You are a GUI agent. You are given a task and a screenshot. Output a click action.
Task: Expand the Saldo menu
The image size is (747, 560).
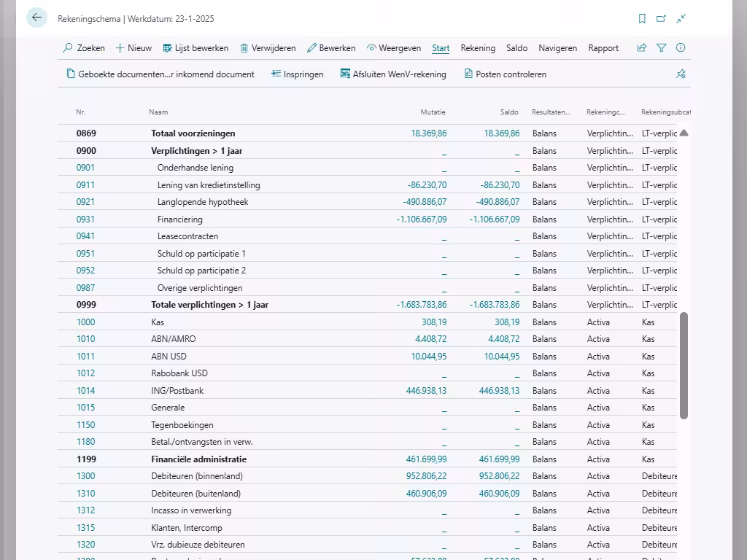(516, 48)
